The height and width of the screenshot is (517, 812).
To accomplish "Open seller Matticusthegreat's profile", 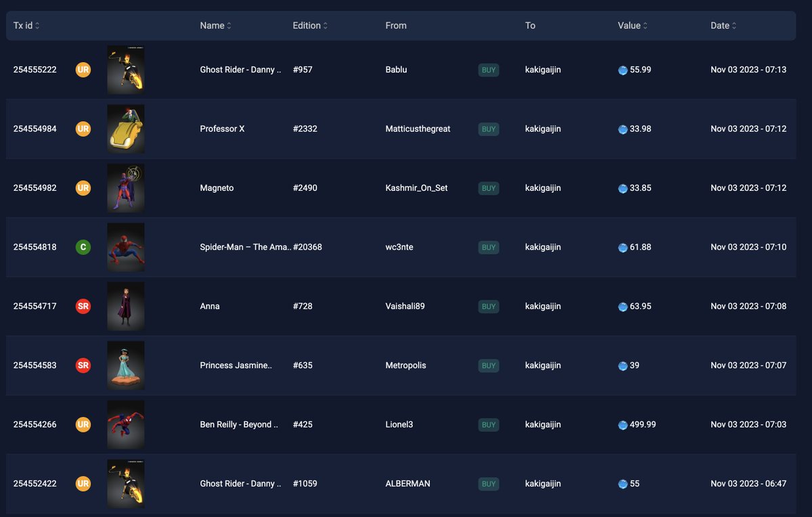I will coord(418,129).
